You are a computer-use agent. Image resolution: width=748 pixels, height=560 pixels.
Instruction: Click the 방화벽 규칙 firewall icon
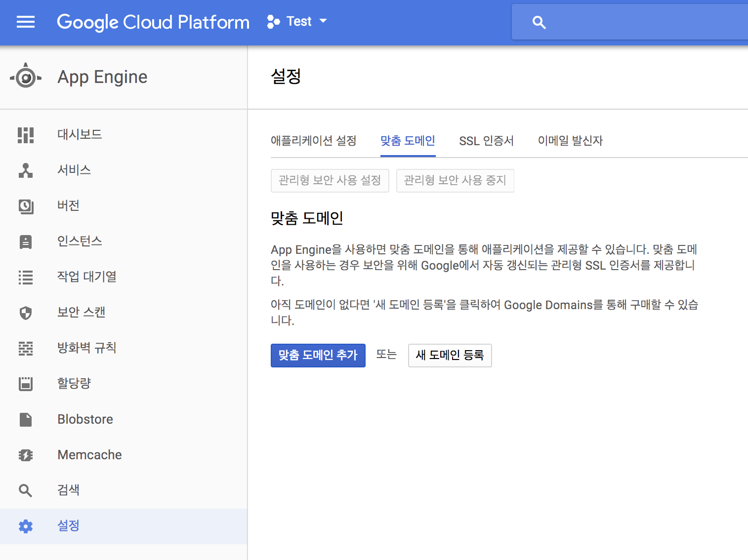(26, 348)
